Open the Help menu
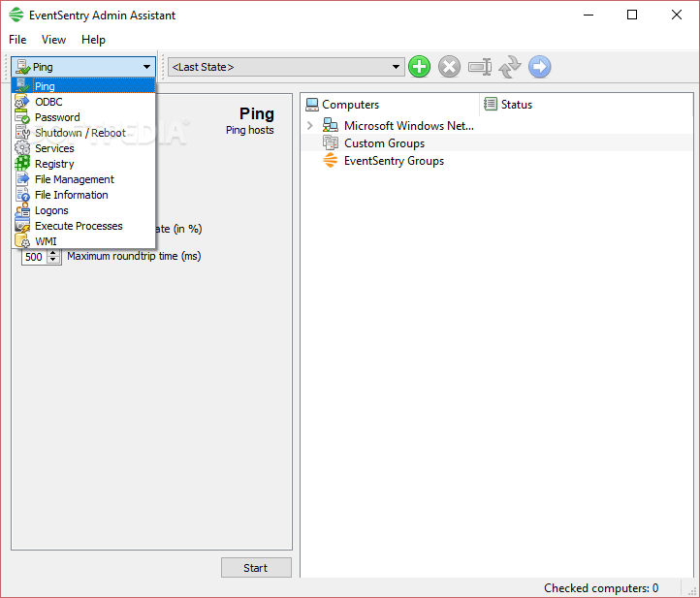Image resolution: width=700 pixels, height=598 pixels. click(x=93, y=40)
